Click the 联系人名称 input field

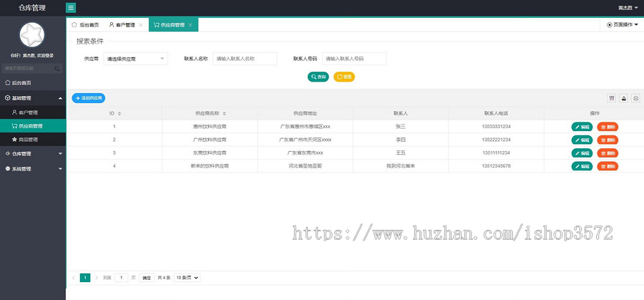(245, 59)
